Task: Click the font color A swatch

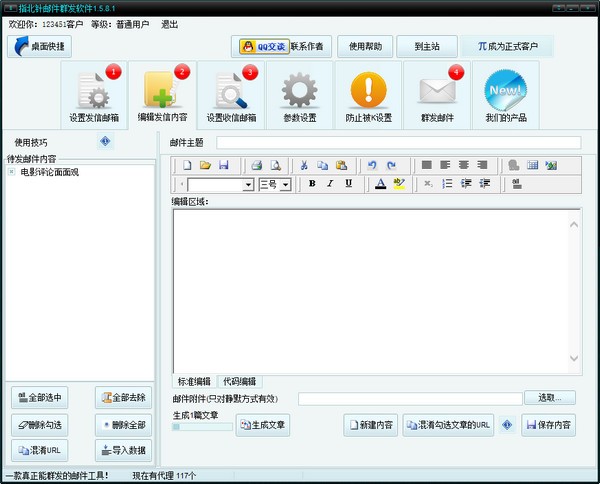Action: 380,184
